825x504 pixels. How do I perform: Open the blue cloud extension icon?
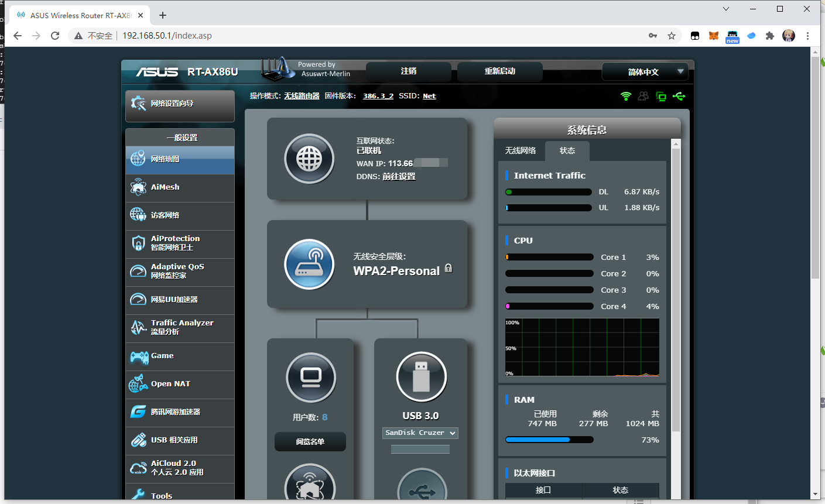pyautogui.click(x=751, y=36)
